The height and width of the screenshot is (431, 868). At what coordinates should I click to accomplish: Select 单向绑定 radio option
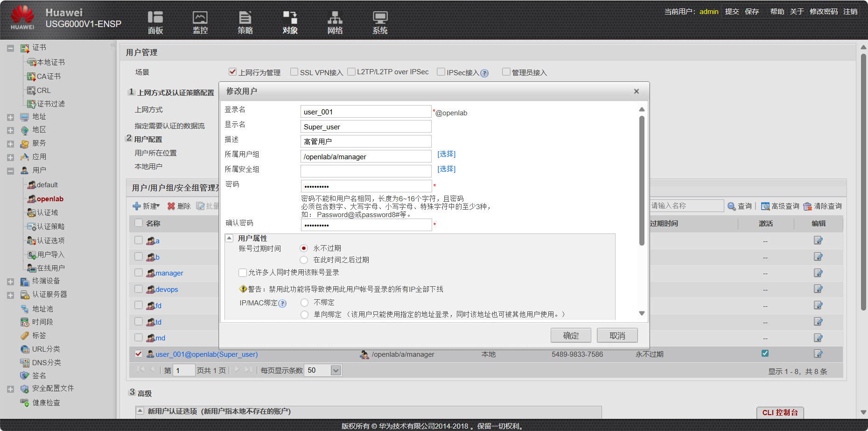(305, 314)
